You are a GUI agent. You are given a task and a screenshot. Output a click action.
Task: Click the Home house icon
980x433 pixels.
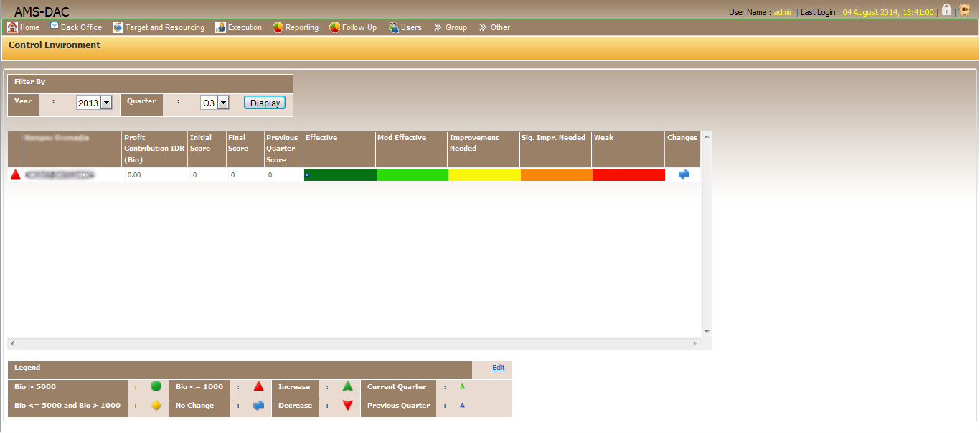[x=12, y=27]
